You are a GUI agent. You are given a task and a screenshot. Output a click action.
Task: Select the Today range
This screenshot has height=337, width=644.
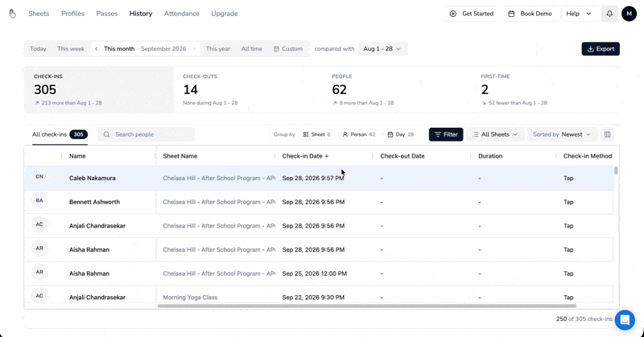[38, 48]
